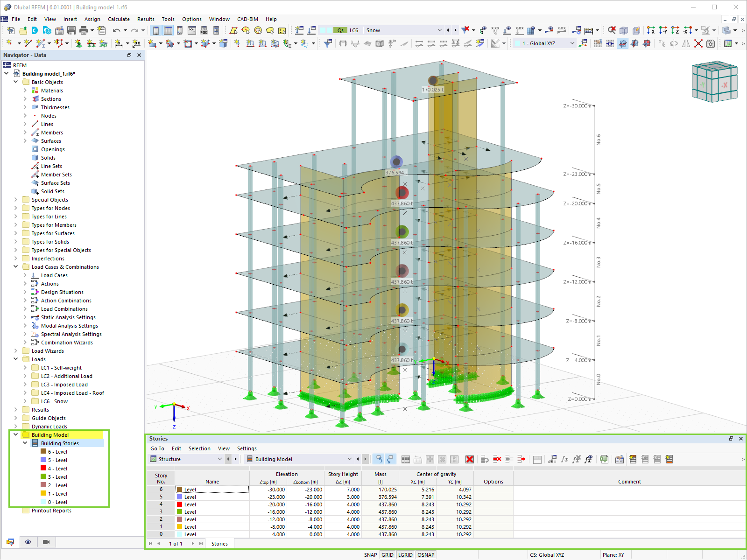Toggle the Tables panel display button

click(168, 30)
